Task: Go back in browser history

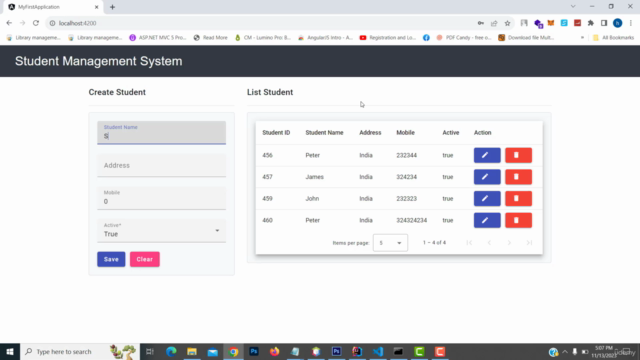Action: (9, 23)
